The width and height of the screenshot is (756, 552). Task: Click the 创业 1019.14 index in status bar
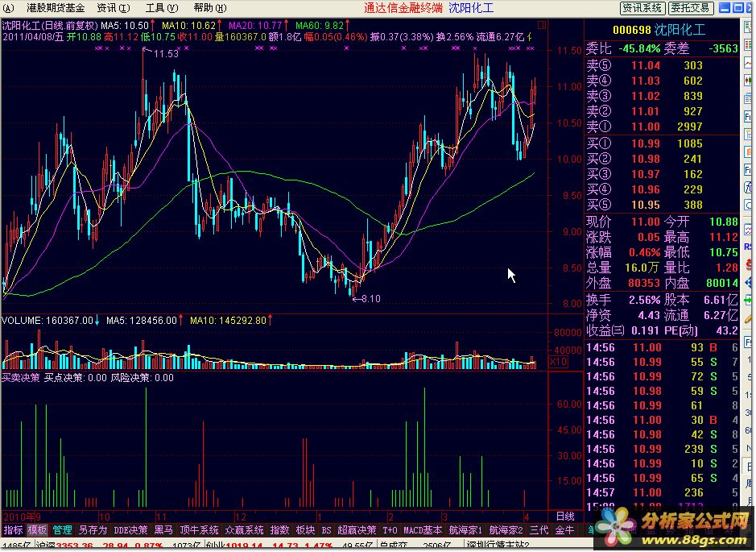pyautogui.click(x=233, y=546)
